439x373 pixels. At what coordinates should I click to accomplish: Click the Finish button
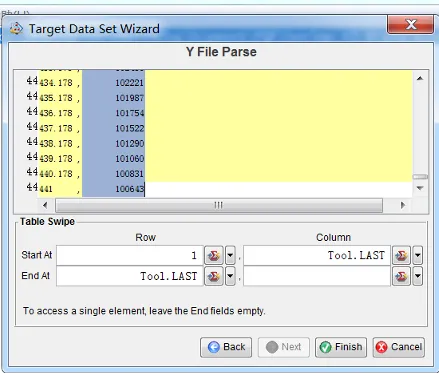click(341, 347)
